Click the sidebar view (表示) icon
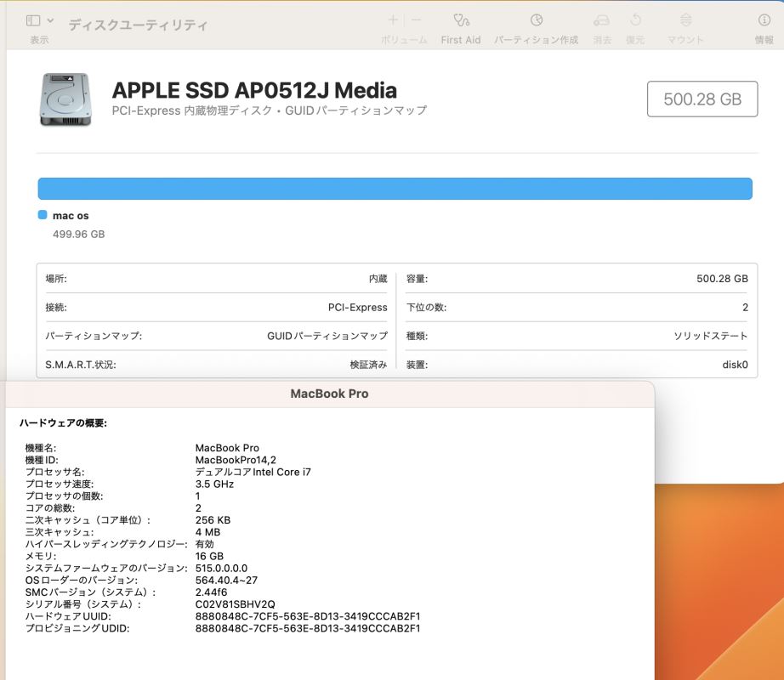Screen dimensions: 784x680 coord(33,20)
